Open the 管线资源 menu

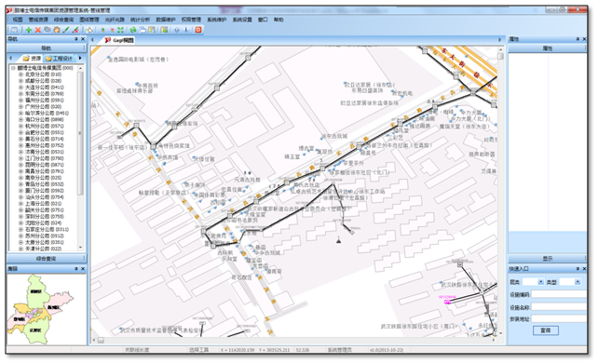(x=38, y=20)
